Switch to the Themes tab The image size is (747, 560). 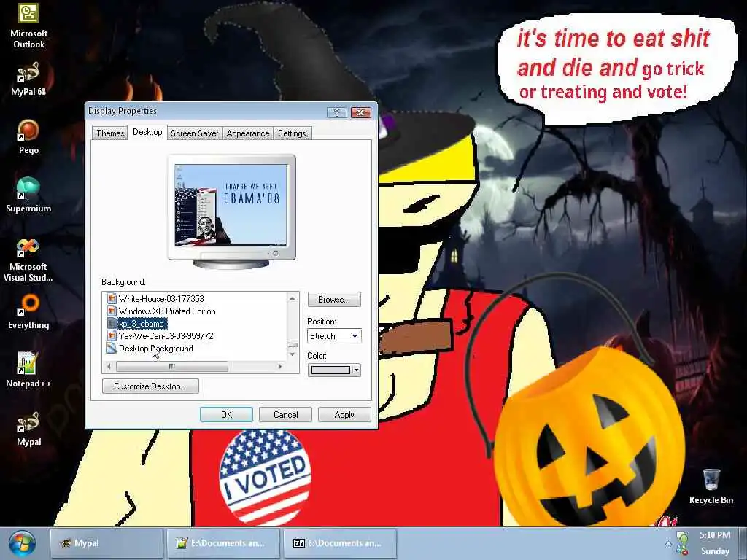pyautogui.click(x=110, y=133)
